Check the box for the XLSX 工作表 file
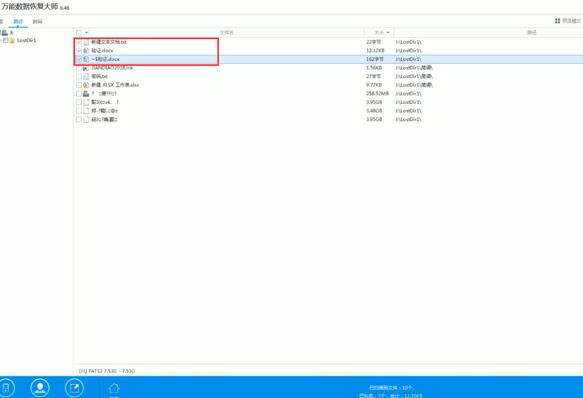The width and height of the screenshot is (583, 398). (x=79, y=85)
